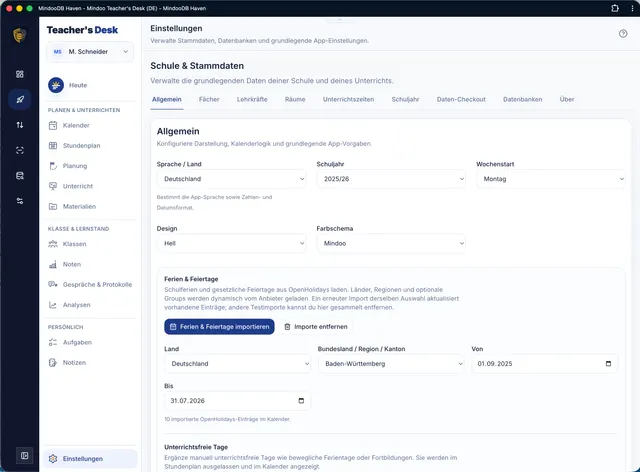Click the Heute sun icon

click(56, 85)
